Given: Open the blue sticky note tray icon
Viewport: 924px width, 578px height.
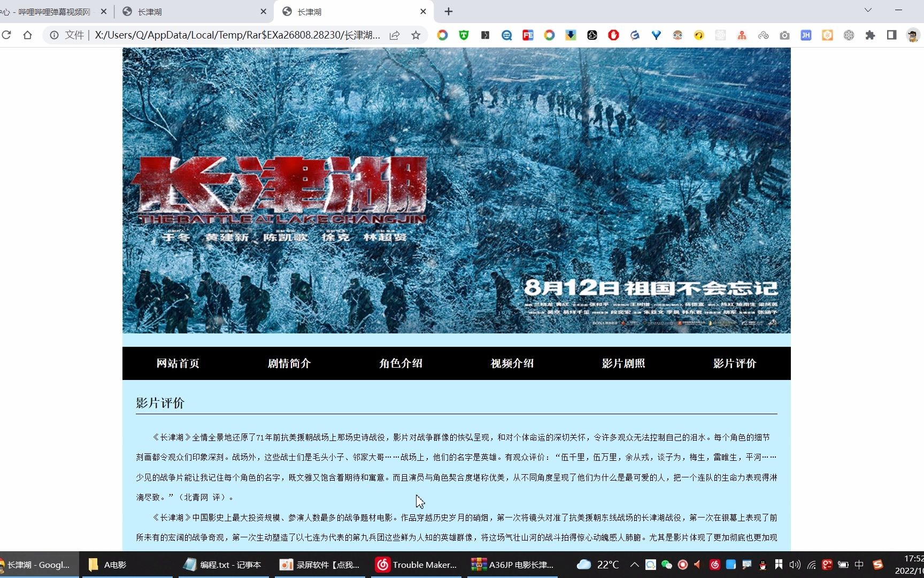Looking at the screenshot, I should [730, 565].
